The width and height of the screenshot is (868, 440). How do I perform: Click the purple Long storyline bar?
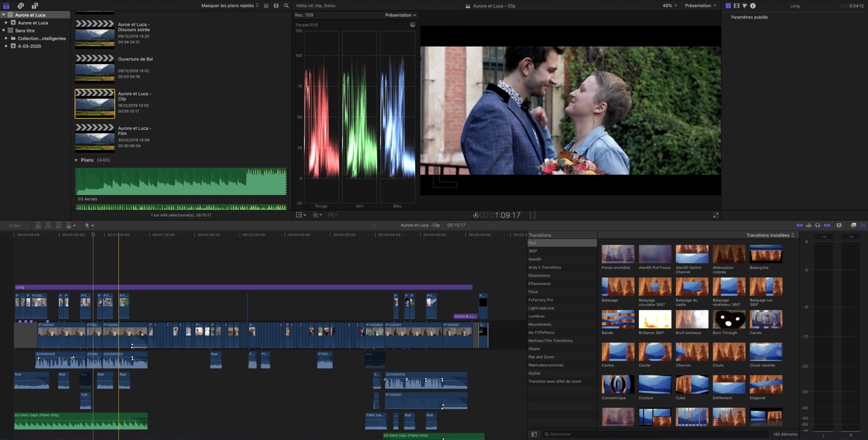[x=243, y=287]
